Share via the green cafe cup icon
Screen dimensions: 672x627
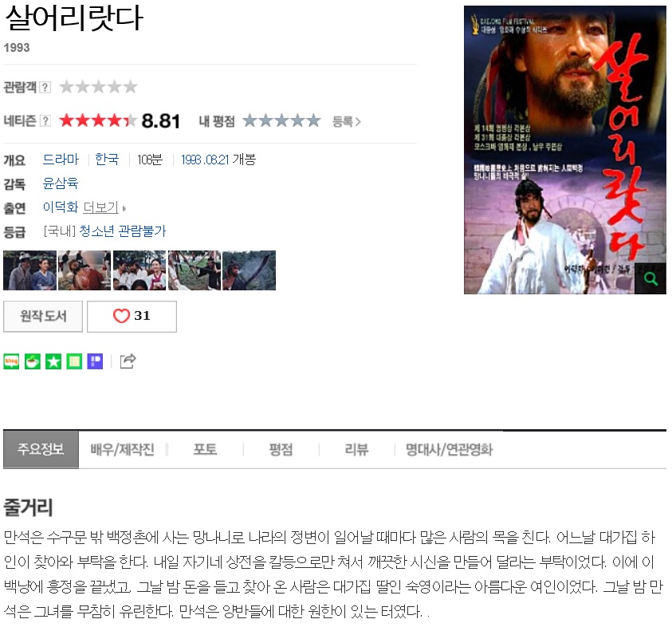(x=33, y=361)
